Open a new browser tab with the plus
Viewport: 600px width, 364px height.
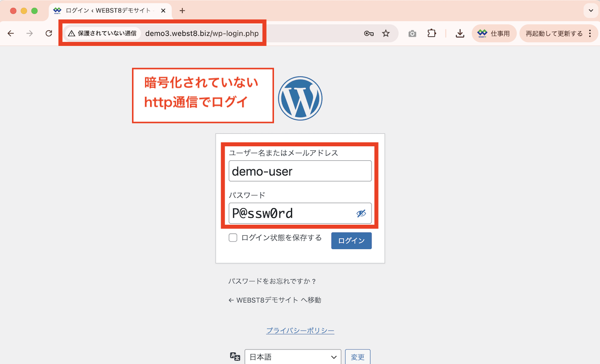point(182,10)
